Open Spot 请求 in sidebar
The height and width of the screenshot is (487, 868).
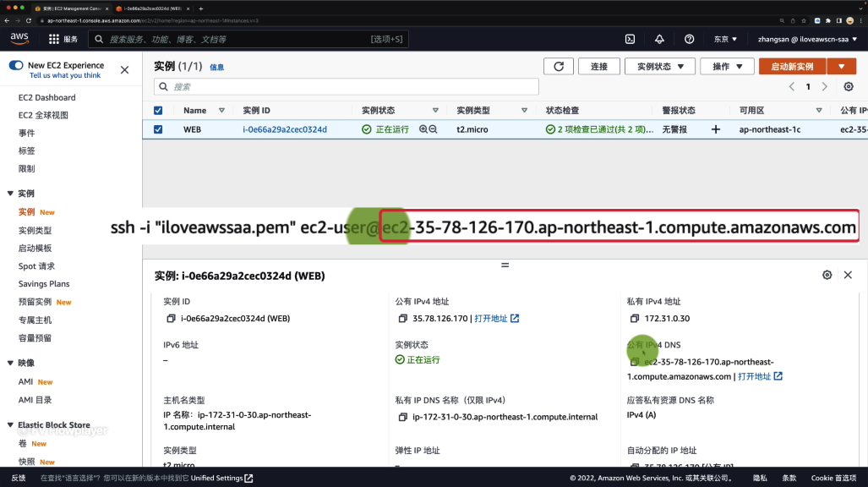point(36,266)
